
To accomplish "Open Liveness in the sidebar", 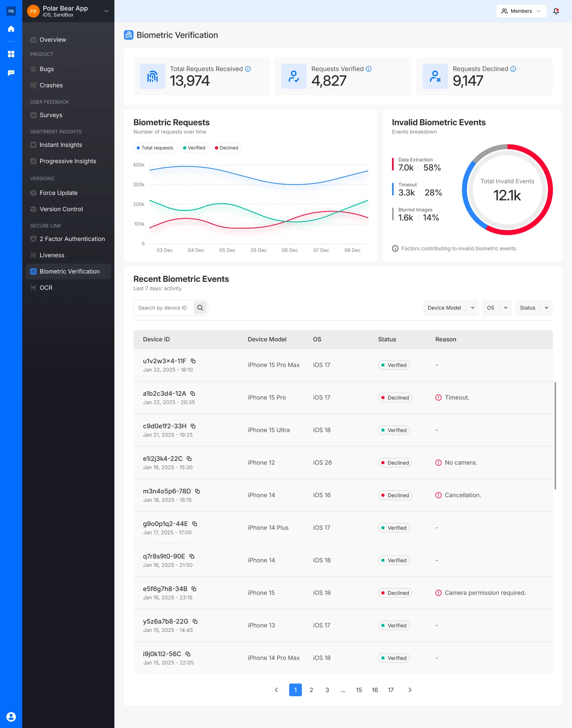I will coord(52,255).
